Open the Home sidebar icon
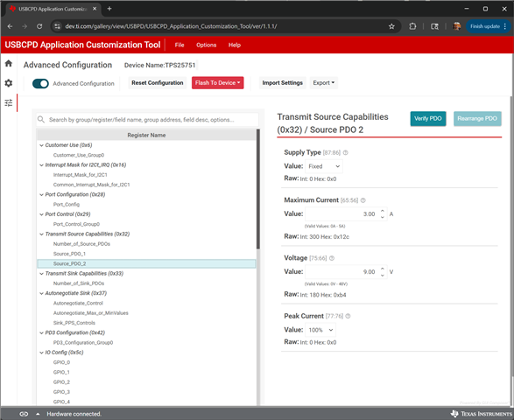Viewport: 514px width, 420px height. pyautogui.click(x=9, y=63)
